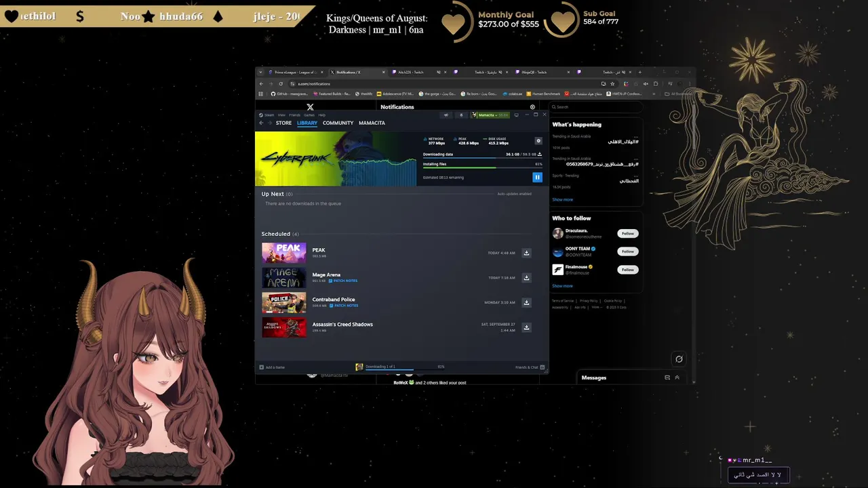This screenshot has height=488, width=868.
Task: Enter Steam Big Picture mode icon
Action: click(x=517, y=115)
